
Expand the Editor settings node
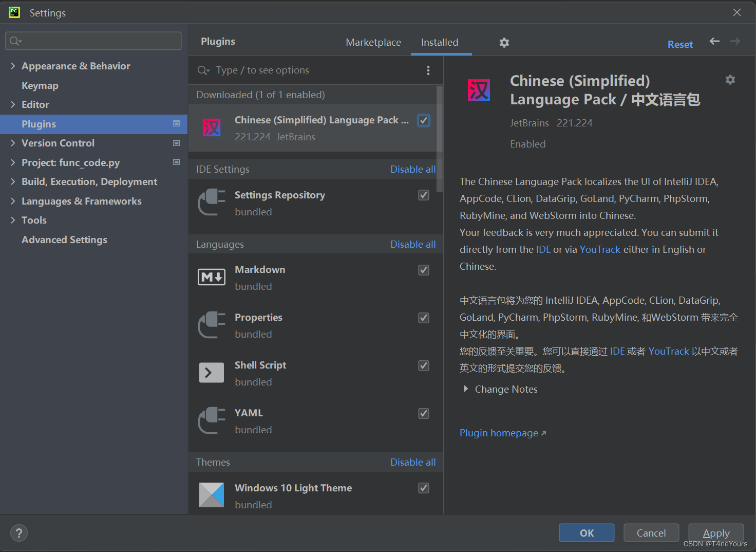point(13,104)
